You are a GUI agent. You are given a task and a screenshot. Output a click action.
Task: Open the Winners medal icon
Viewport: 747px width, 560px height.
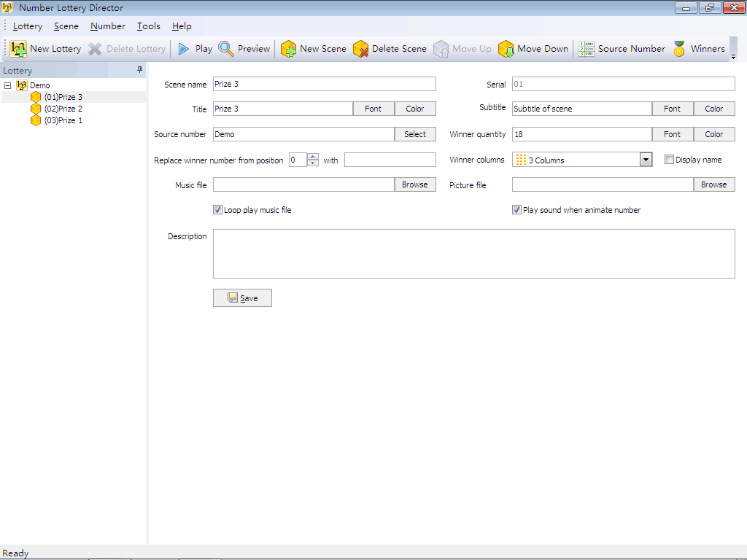point(679,49)
